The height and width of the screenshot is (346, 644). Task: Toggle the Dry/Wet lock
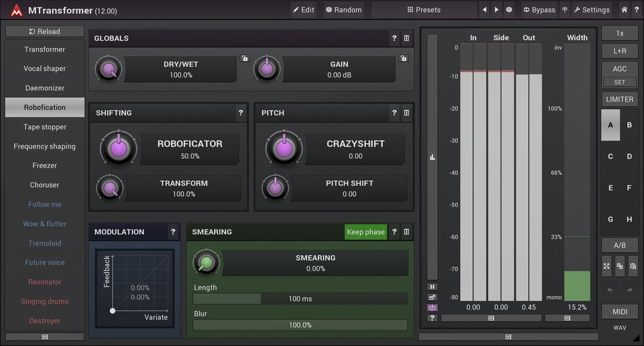(245, 58)
